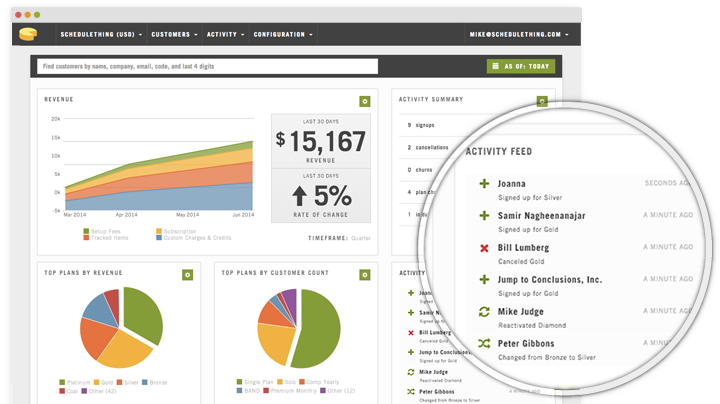Open the Top Plans by Revenue settings gear
720x404 pixels.
(187, 275)
